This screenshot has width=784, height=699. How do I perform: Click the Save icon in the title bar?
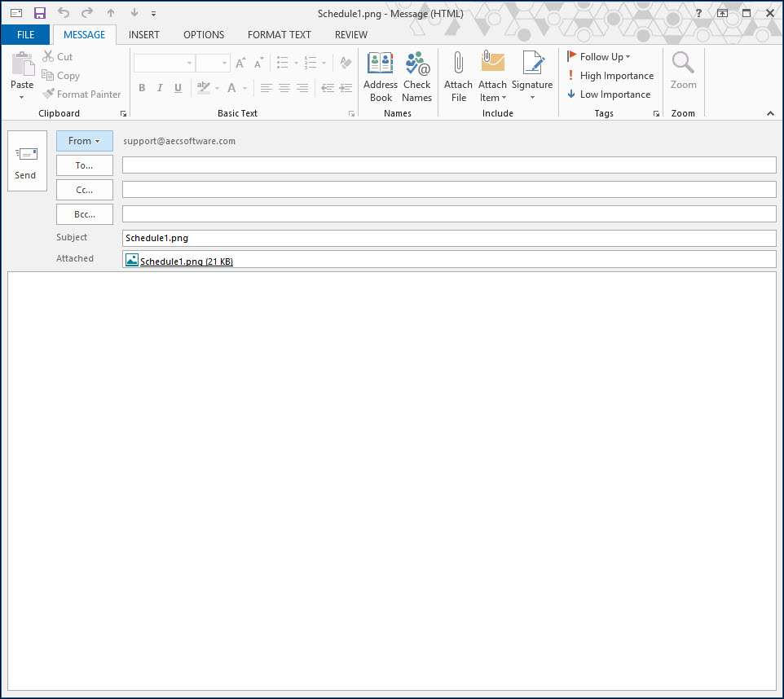click(39, 13)
